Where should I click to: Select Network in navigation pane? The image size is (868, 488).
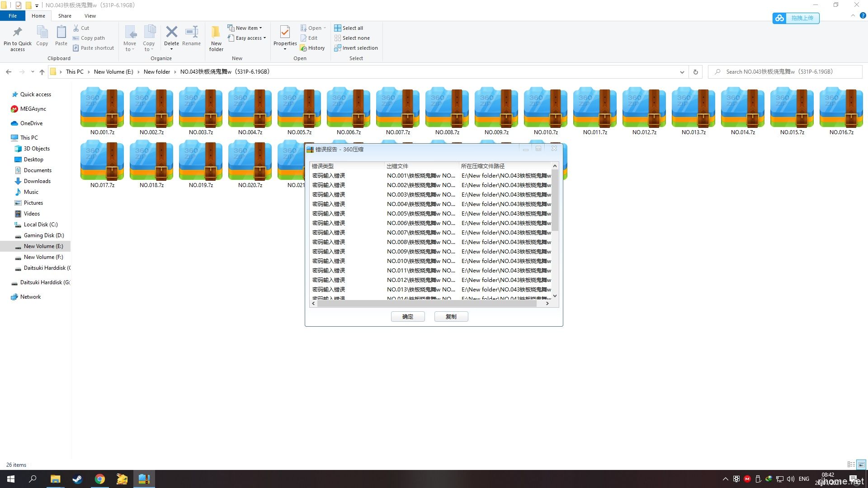pyautogui.click(x=30, y=297)
